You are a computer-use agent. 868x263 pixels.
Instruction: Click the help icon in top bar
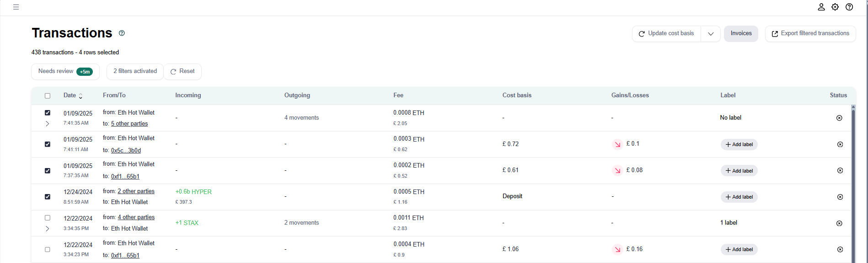(x=849, y=7)
